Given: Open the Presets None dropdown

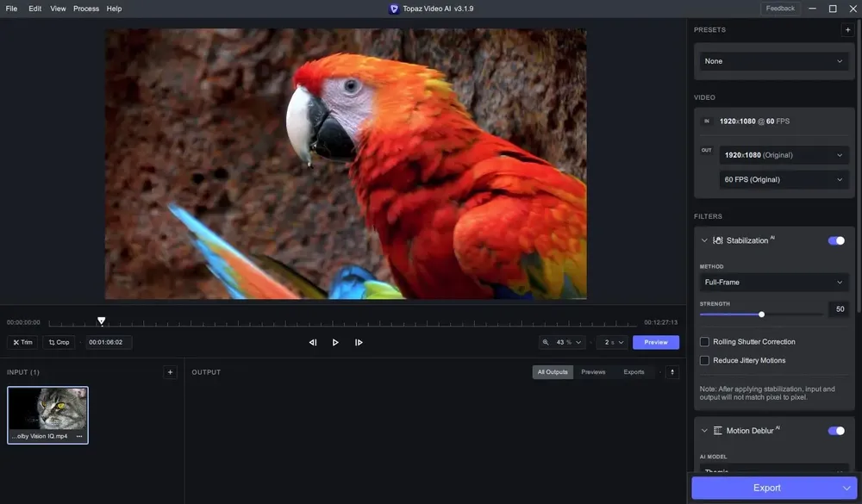Looking at the screenshot, I should click(x=773, y=61).
